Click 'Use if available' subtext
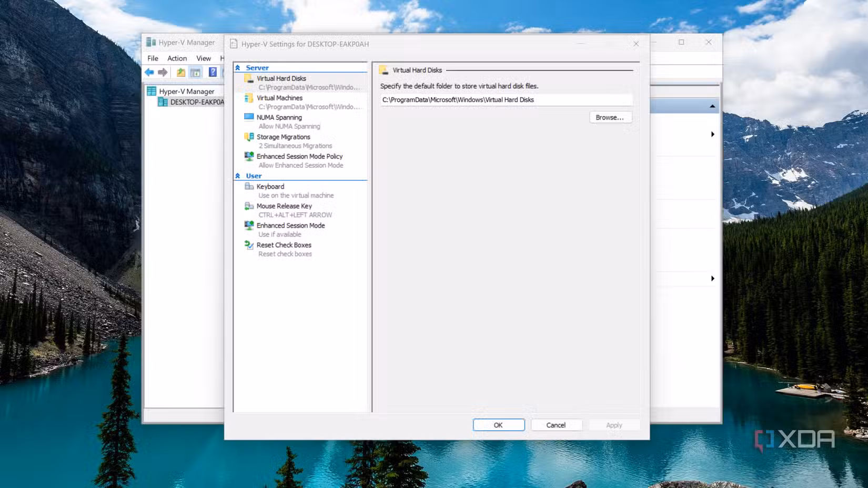The height and width of the screenshot is (488, 868). 280,234
